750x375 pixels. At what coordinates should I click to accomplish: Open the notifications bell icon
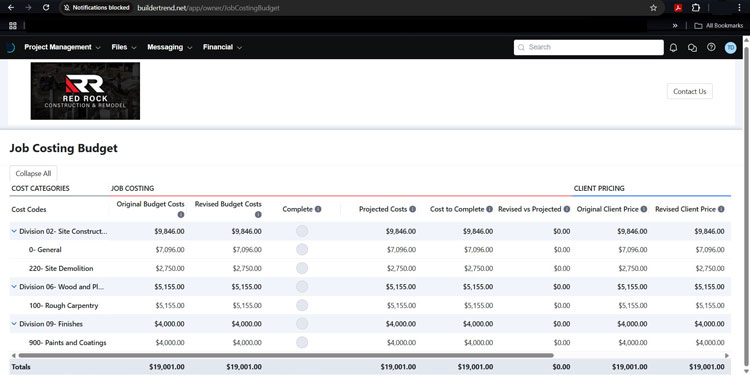click(673, 47)
